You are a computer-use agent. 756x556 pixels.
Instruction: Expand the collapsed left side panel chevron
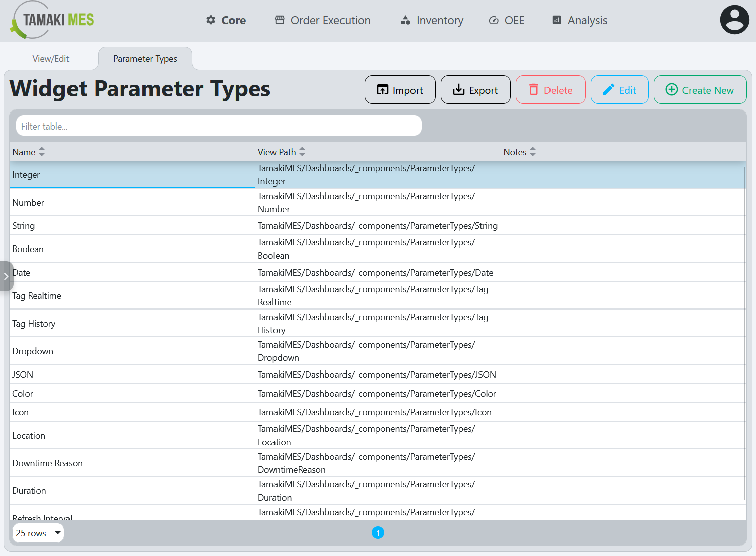6,276
